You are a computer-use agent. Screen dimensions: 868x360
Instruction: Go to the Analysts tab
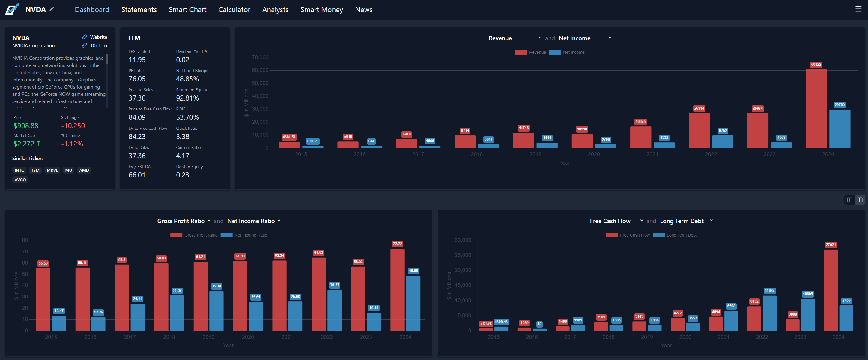coord(275,9)
